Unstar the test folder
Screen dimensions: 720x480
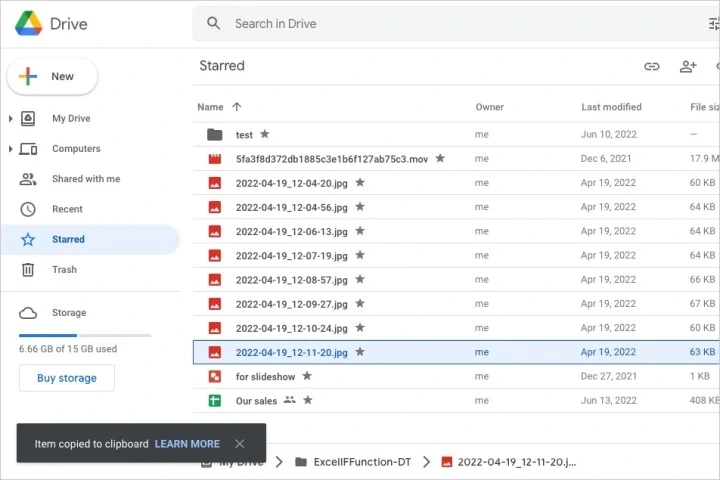[x=264, y=134]
